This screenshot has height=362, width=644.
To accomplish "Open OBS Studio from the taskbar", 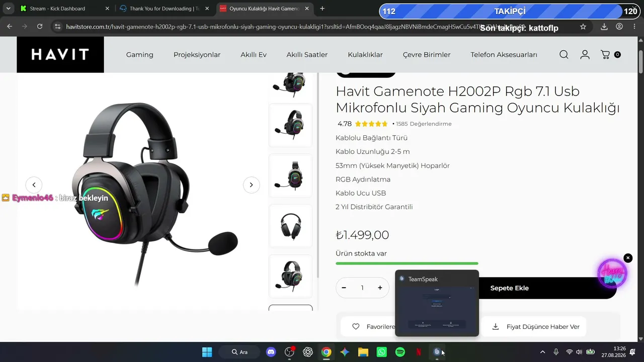I will (289, 352).
